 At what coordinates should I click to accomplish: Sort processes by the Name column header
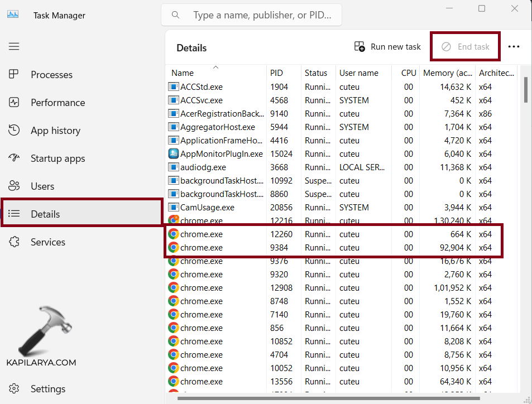click(x=183, y=73)
